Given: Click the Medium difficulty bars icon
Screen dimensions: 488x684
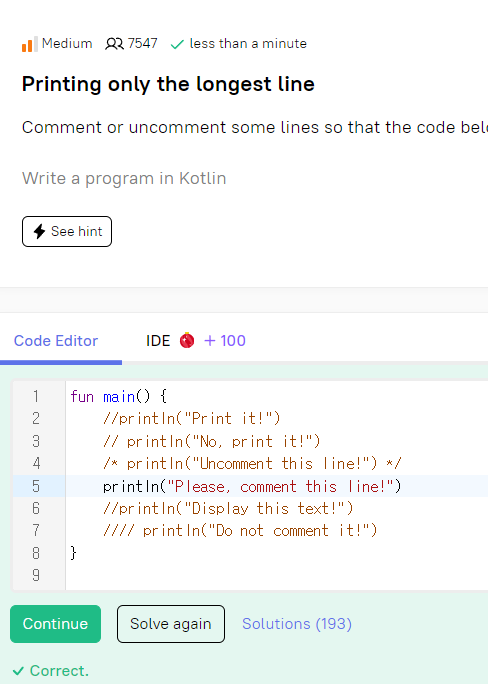Looking at the screenshot, I should 29,44.
